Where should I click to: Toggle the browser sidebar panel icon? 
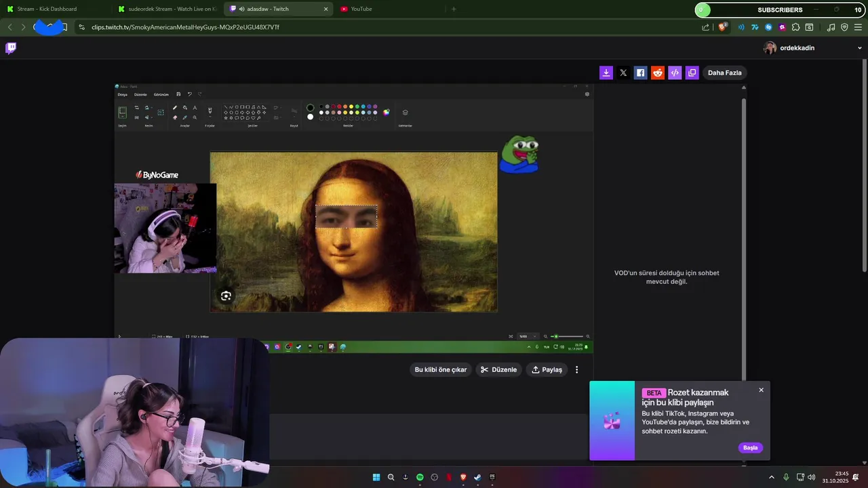pos(810,27)
